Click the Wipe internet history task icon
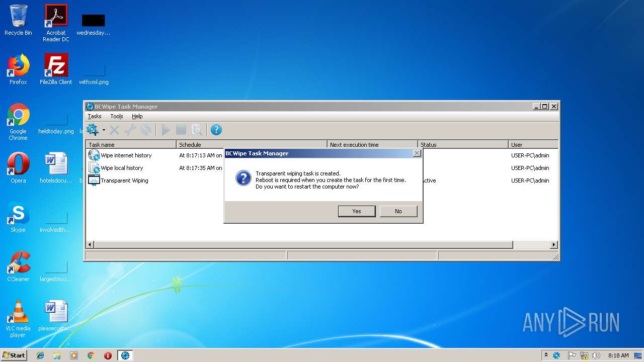This screenshot has width=644, height=362. [x=94, y=155]
